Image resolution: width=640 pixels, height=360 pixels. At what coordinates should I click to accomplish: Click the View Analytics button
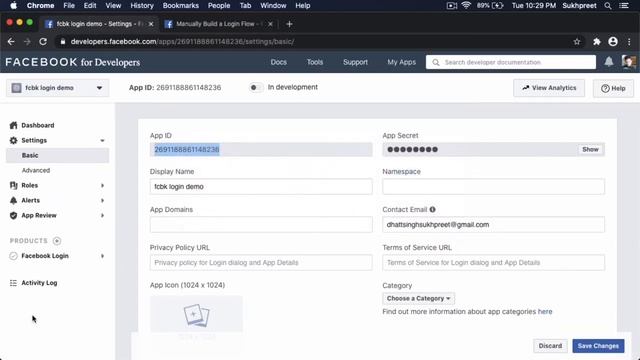(x=549, y=88)
